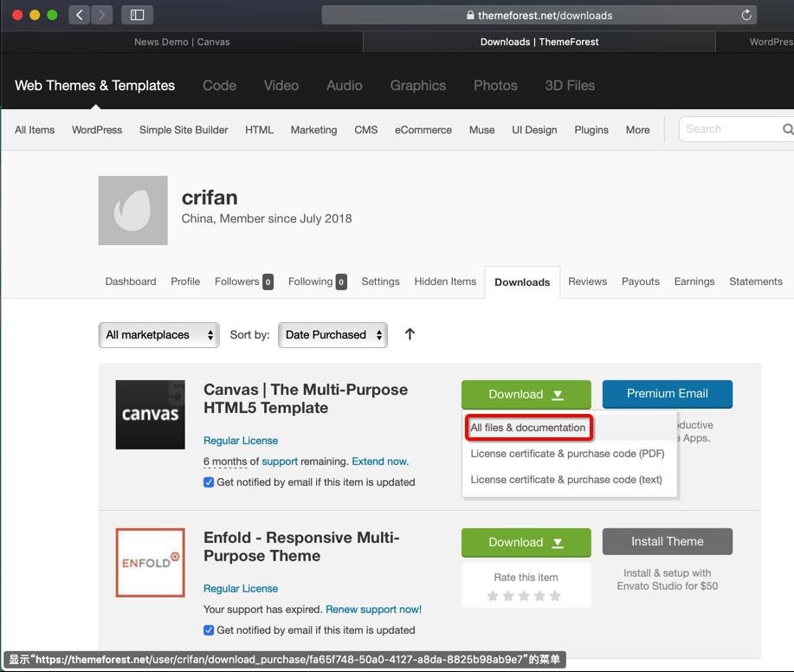This screenshot has width=794, height=672.
Task: Toggle the Safari sidebar icon
Action: [x=137, y=16]
